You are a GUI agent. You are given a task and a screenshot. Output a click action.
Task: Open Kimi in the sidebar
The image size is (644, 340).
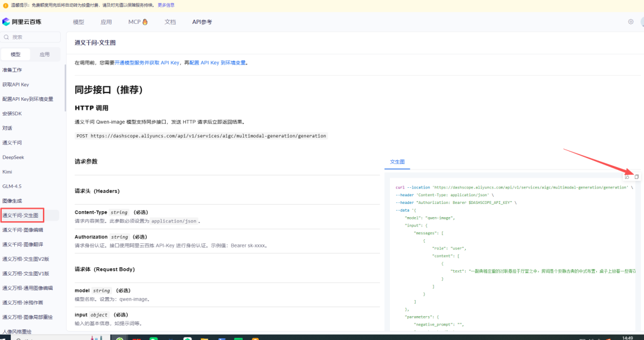(7, 172)
